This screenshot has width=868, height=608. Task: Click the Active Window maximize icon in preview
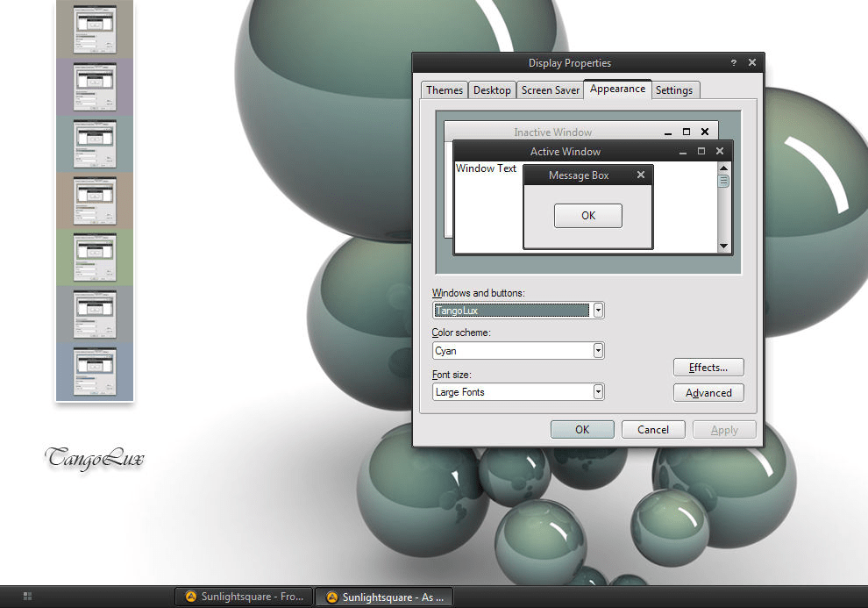(x=701, y=152)
